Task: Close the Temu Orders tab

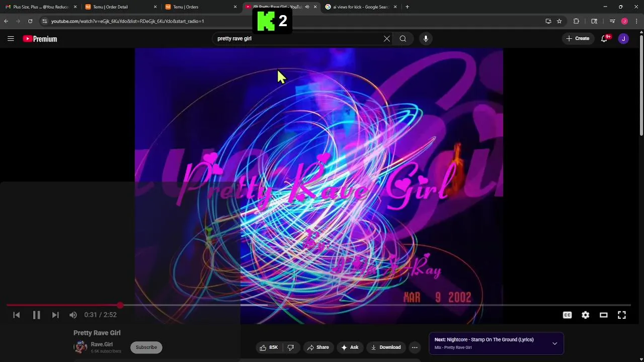Action: (235, 7)
